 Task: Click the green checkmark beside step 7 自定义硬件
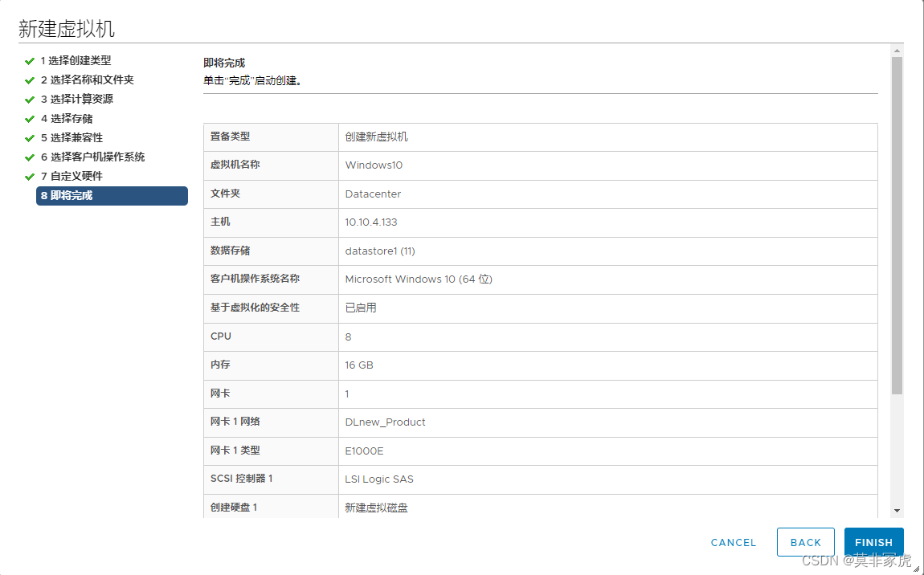point(30,177)
